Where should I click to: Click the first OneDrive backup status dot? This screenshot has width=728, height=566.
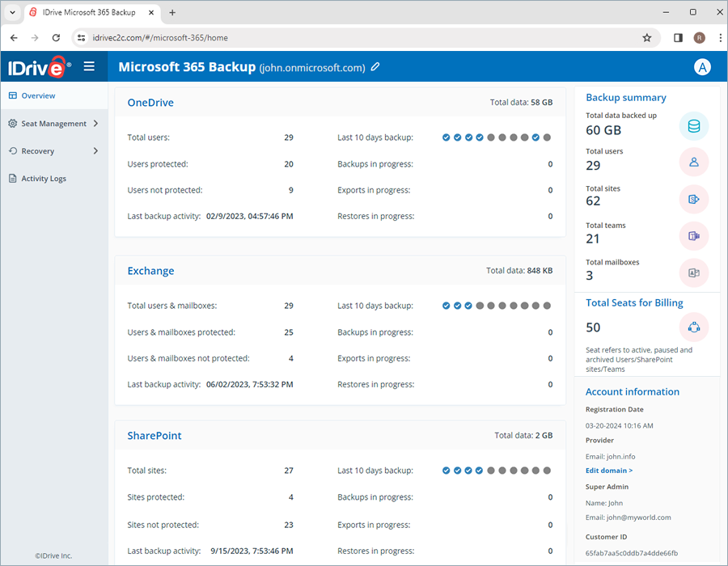447,137
